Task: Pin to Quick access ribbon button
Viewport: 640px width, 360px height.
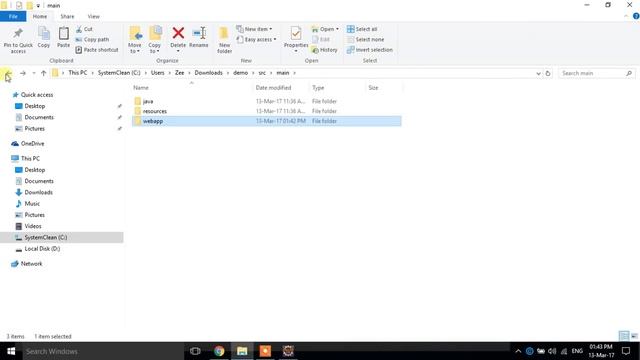Action: tap(18, 40)
